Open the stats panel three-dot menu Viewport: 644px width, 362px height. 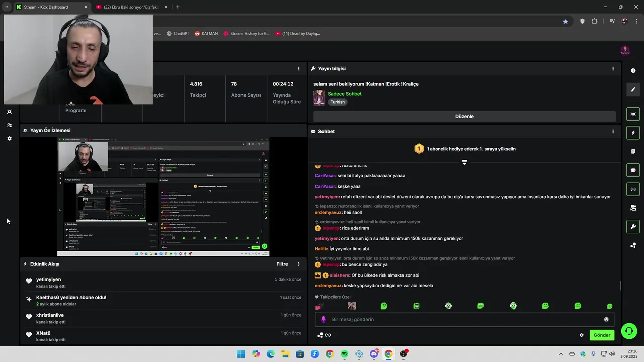point(298,69)
